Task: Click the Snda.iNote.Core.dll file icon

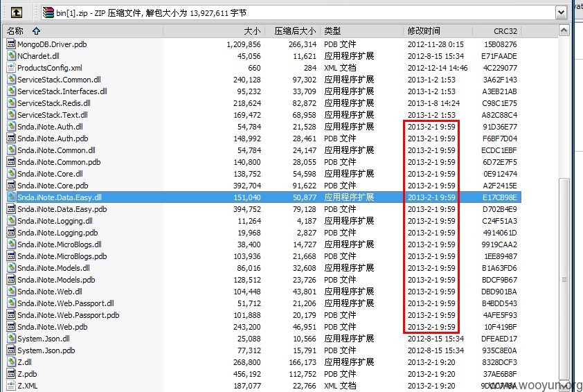Action: [12, 174]
